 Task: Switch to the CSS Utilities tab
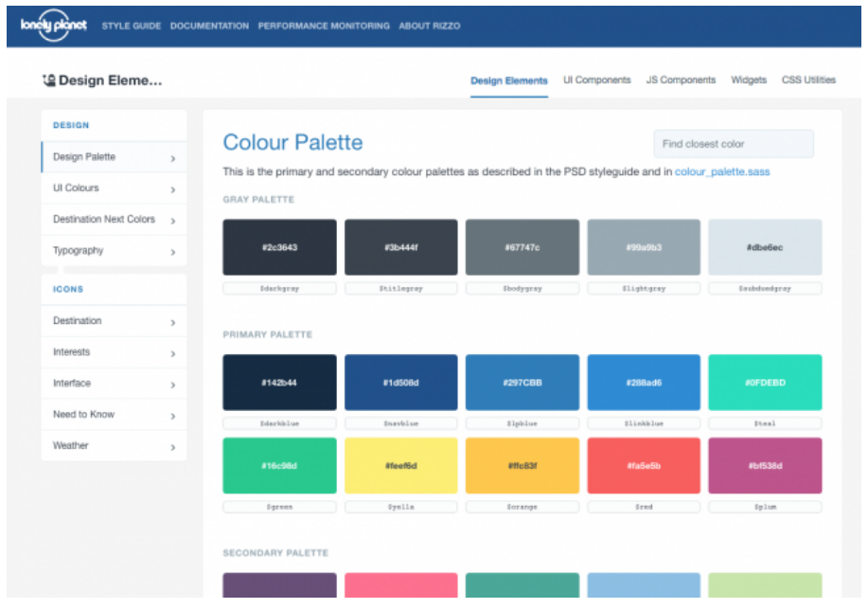click(808, 81)
